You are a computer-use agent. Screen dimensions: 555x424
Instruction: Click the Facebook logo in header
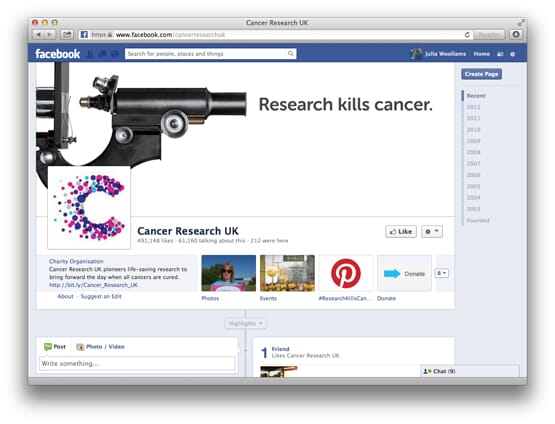58,54
